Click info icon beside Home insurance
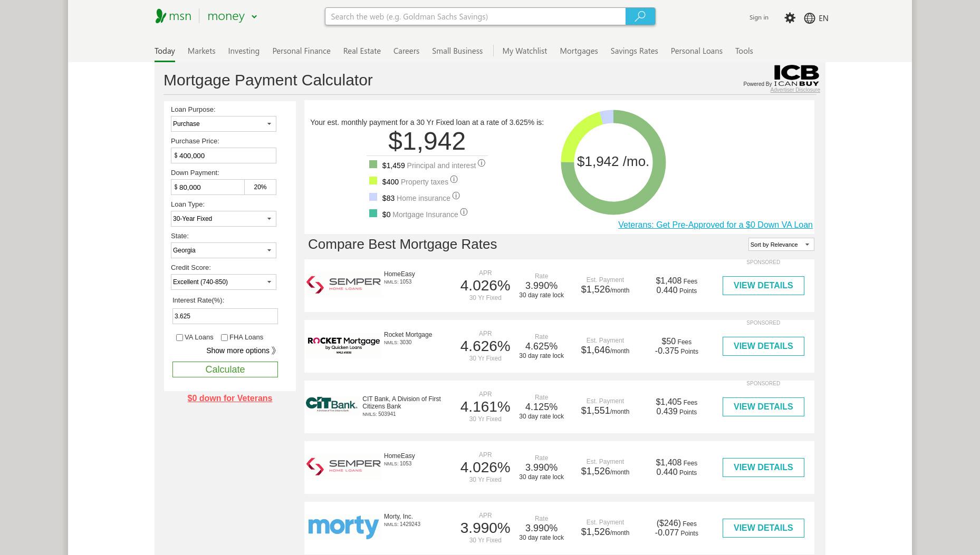Viewport: 980px width, 555px height. (456, 196)
